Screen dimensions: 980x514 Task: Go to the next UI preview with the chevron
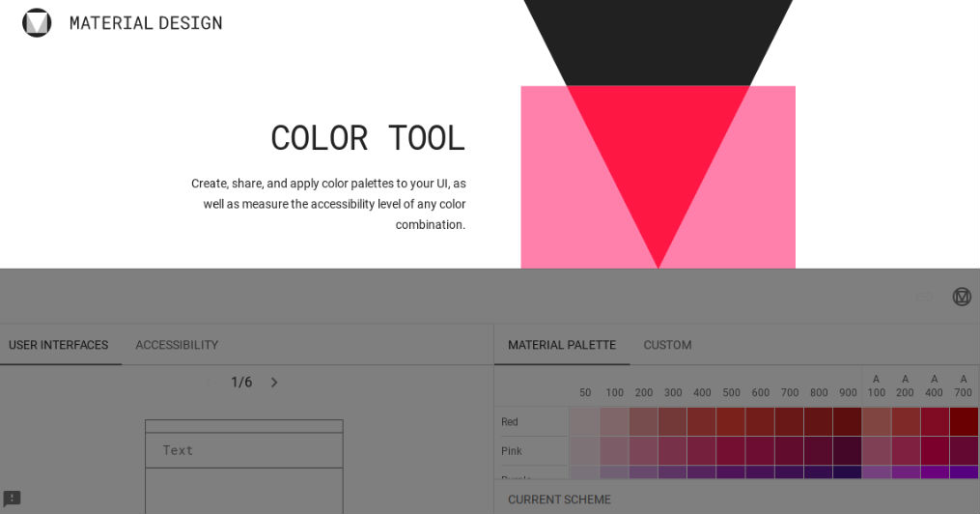tap(274, 382)
